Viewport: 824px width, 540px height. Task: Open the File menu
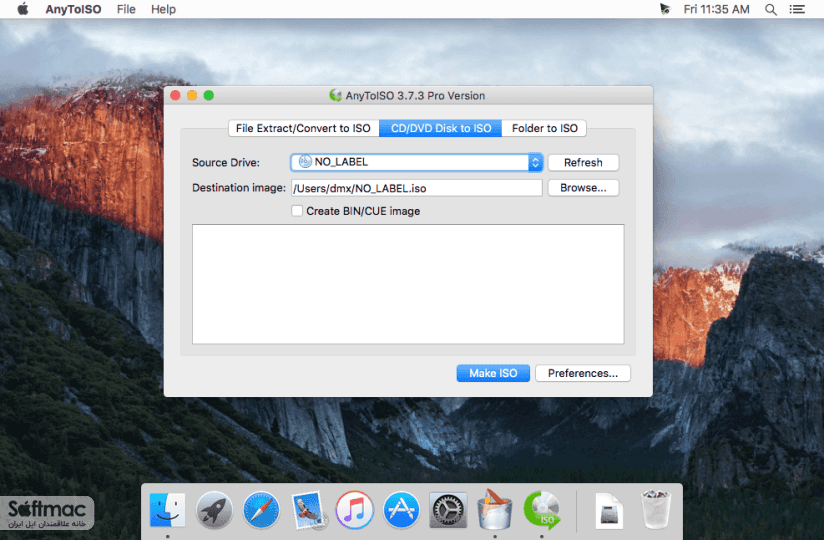[126, 9]
